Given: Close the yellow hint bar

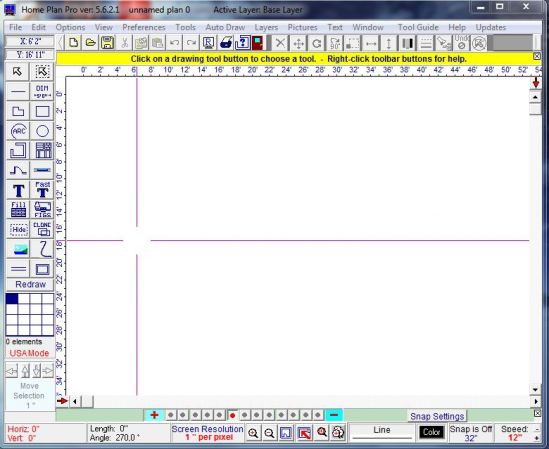Looking at the screenshot, I should coord(537,56).
